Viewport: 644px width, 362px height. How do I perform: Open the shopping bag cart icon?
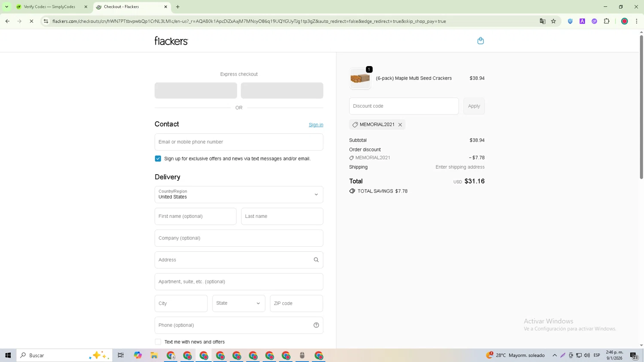(480, 41)
